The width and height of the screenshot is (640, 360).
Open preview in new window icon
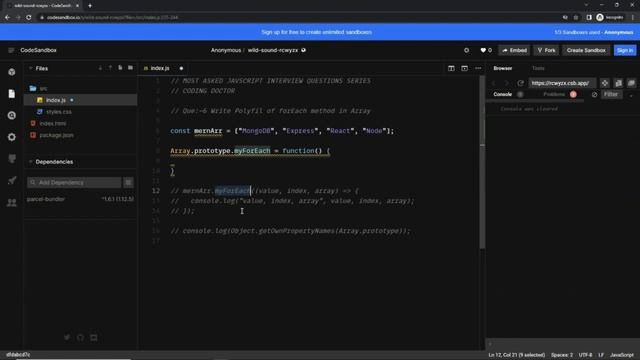click(x=631, y=83)
